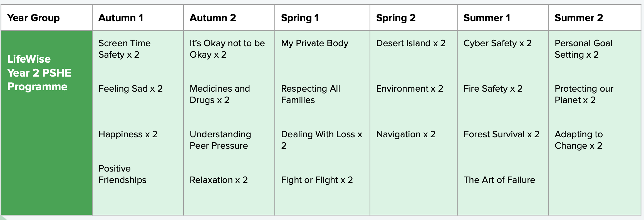This screenshot has height=220, width=644.
Task: Click the Protecting our Planet entry
Action: (x=584, y=94)
